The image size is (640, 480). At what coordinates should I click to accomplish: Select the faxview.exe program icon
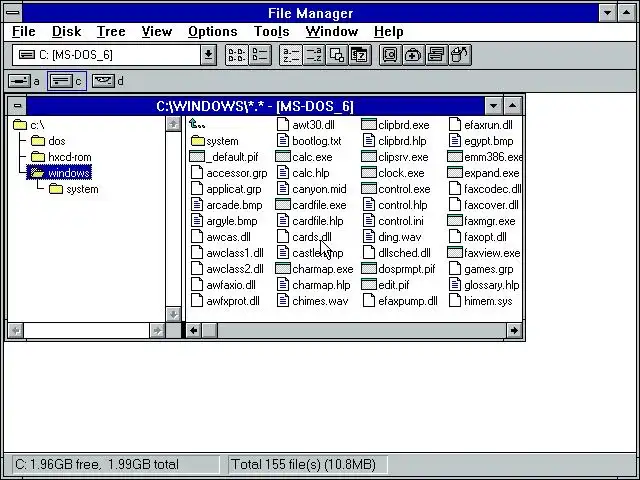[x=454, y=253]
